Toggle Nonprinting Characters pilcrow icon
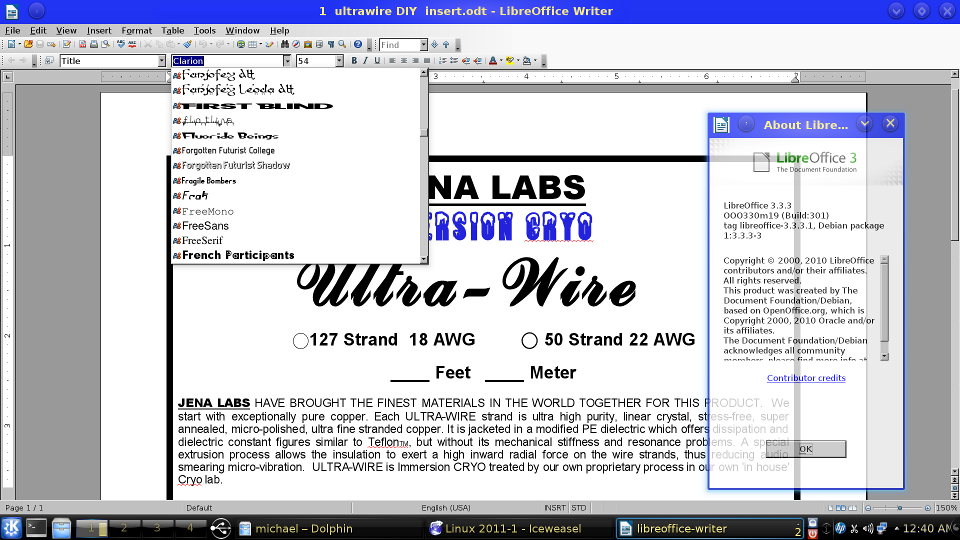The width and height of the screenshot is (960, 540). 331,44
